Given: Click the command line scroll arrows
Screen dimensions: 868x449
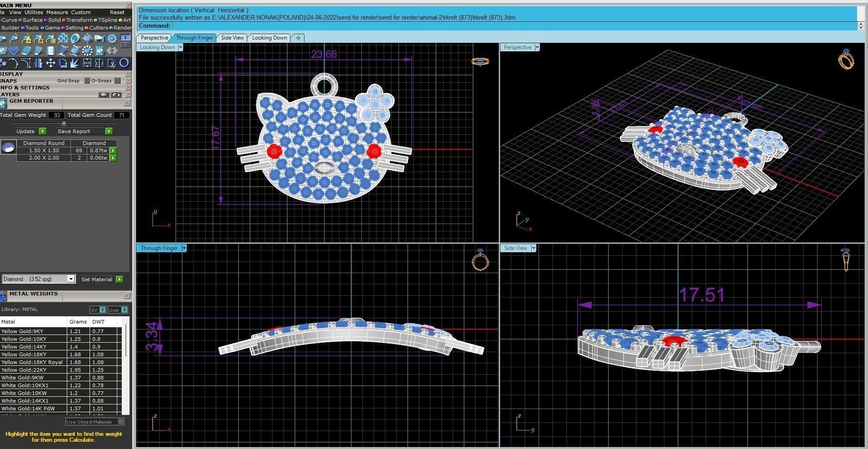Looking at the screenshot, I should click(861, 26).
